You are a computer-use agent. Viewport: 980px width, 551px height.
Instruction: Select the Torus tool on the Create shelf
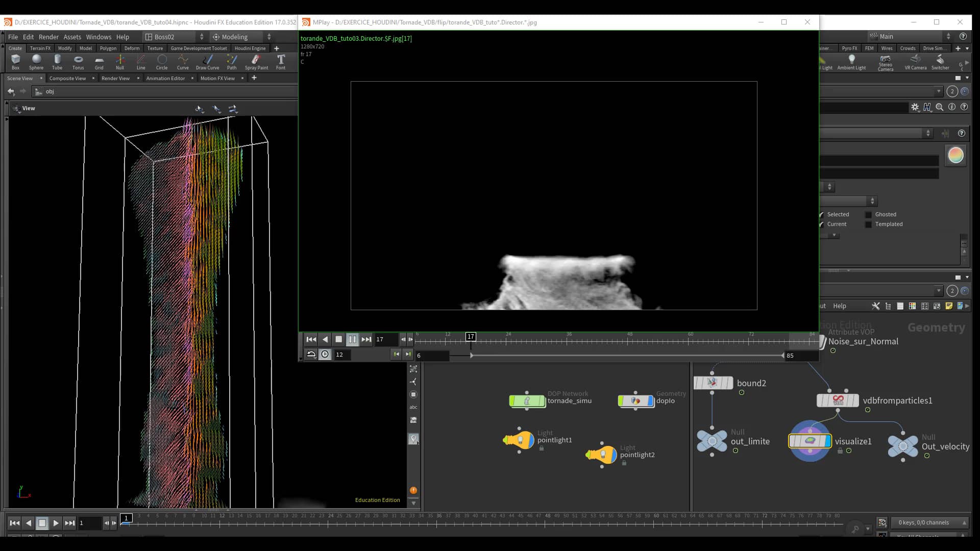tap(78, 62)
